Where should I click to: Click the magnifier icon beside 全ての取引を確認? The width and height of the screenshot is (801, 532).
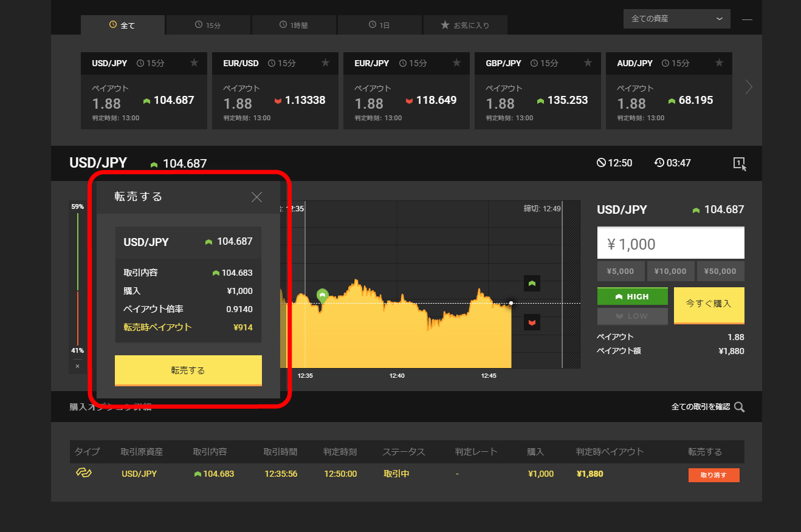coord(739,407)
